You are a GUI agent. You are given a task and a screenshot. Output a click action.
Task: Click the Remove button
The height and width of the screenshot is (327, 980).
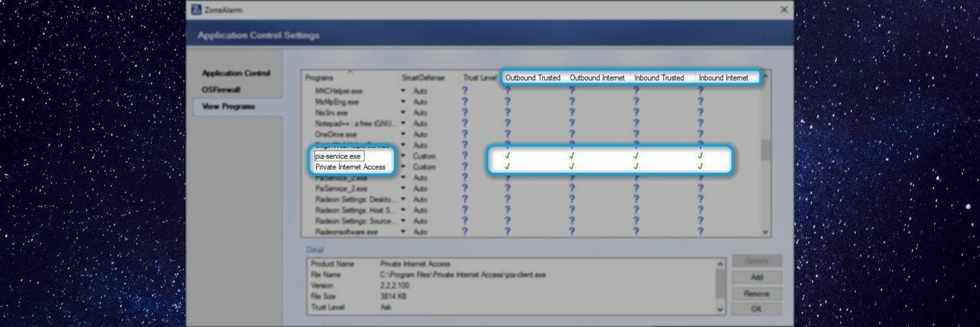point(757,294)
